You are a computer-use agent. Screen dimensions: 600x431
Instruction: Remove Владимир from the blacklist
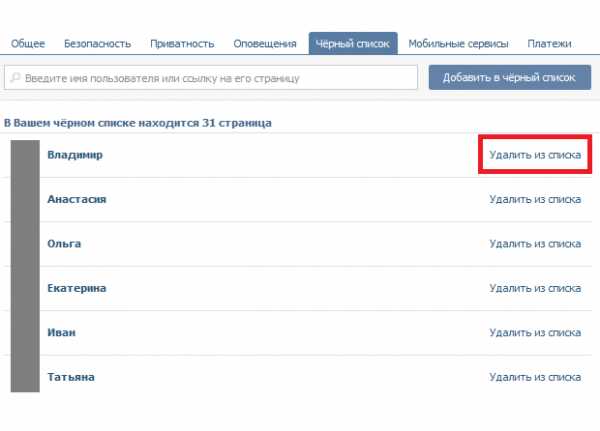point(535,155)
